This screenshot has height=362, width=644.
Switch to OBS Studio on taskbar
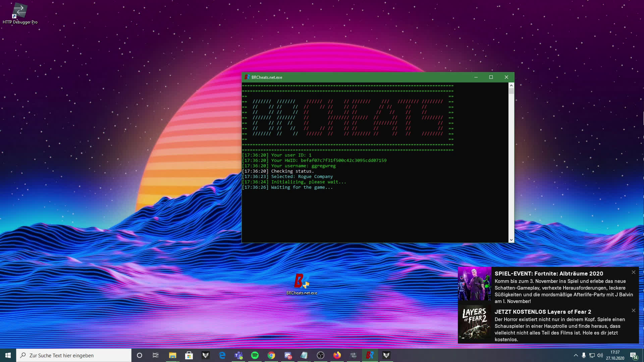(x=321, y=355)
